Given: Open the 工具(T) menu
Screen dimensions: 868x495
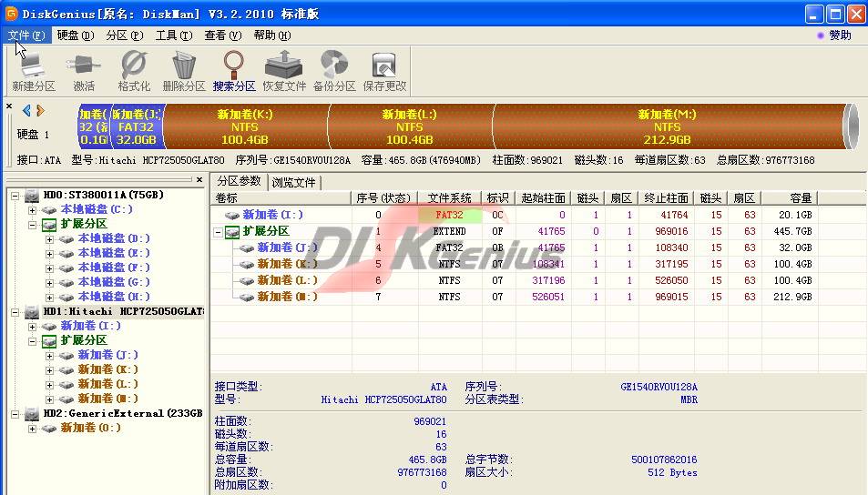Looking at the screenshot, I should click(174, 35).
